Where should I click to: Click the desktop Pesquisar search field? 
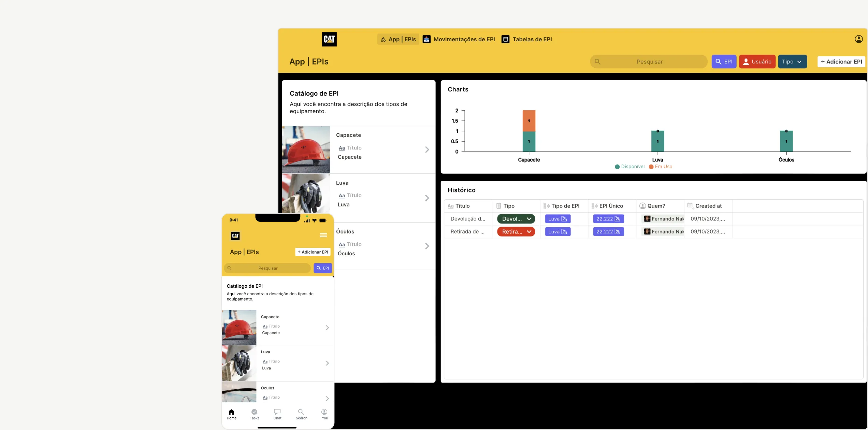tap(649, 61)
